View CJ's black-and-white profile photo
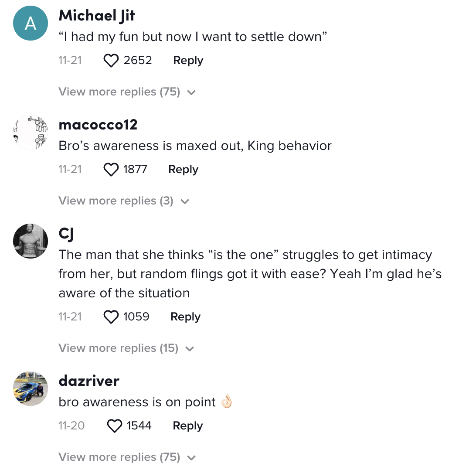This screenshot has width=476, height=470. click(x=31, y=241)
